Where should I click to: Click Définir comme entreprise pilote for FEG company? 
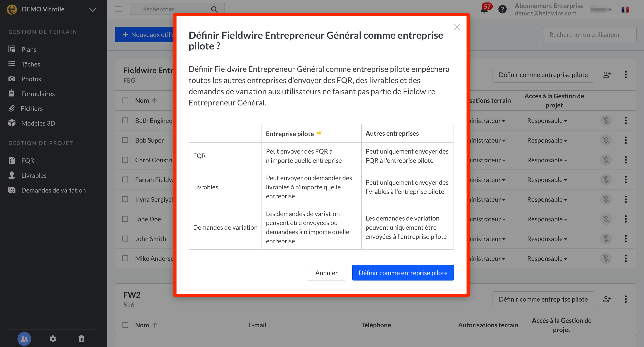tap(543, 75)
